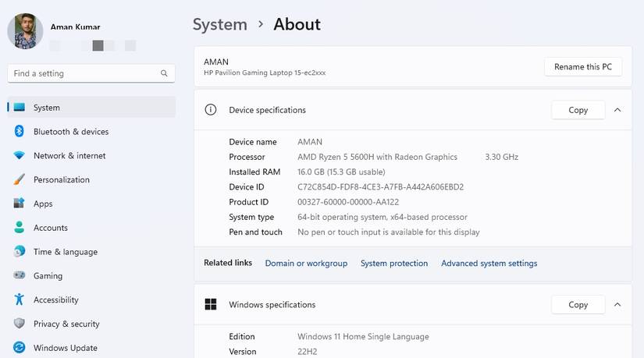Click the Windows Update sidebar item
This screenshot has width=644, height=358.
click(x=66, y=348)
